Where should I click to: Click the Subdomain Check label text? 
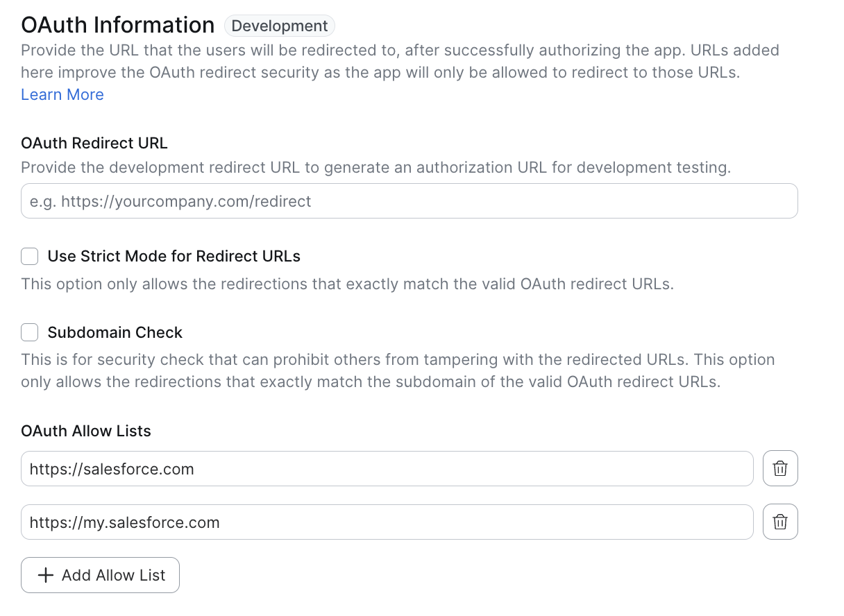tap(115, 333)
